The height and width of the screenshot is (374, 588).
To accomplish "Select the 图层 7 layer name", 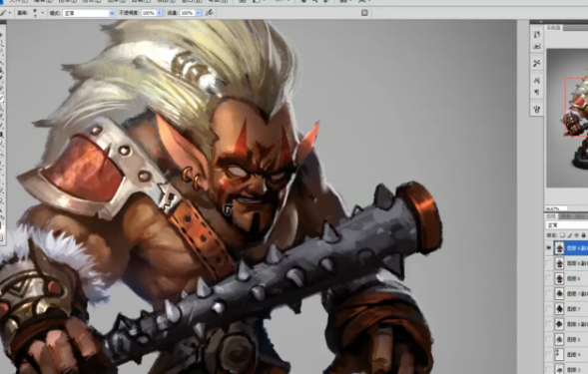I will coord(573,309).
